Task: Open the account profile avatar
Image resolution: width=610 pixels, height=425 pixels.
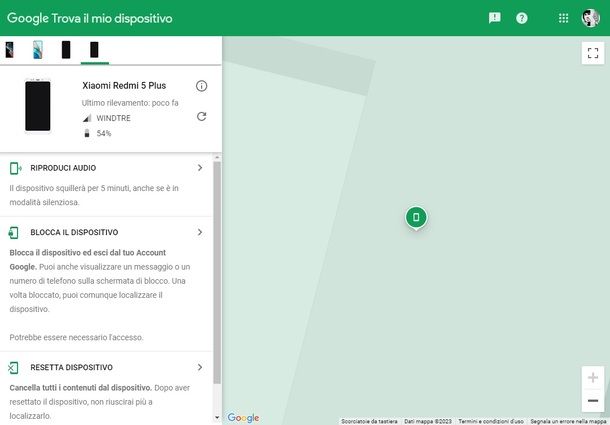Action: pos(591,18)
